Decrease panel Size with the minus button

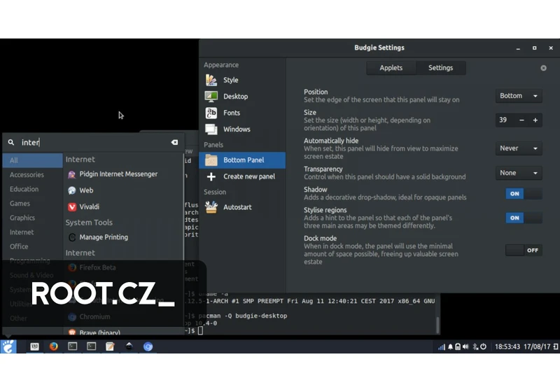pyautogui.click(x=521, y=120)
